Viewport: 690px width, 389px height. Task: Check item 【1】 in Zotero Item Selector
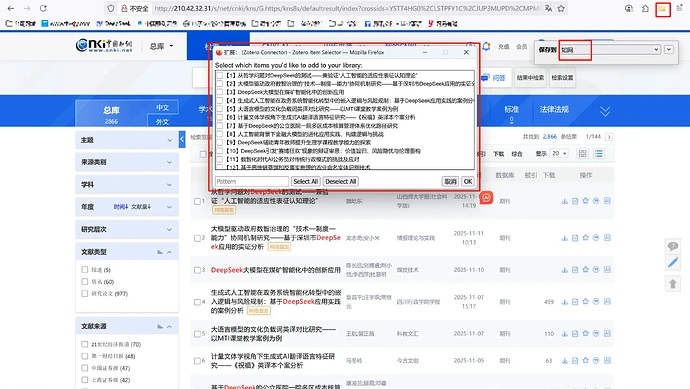click(220, 76)
